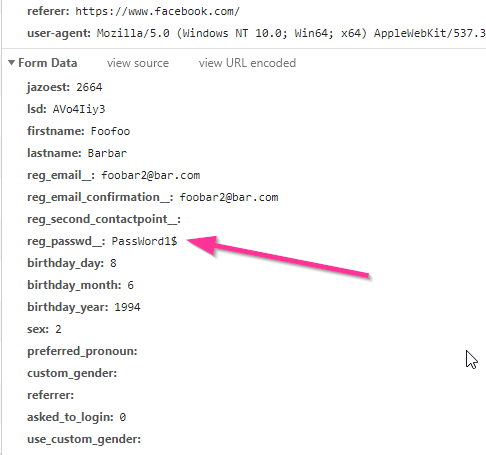Select the reg_email__ value foobar2@bar.com
The height and width of the screenshot is (455, 486).
150,175
